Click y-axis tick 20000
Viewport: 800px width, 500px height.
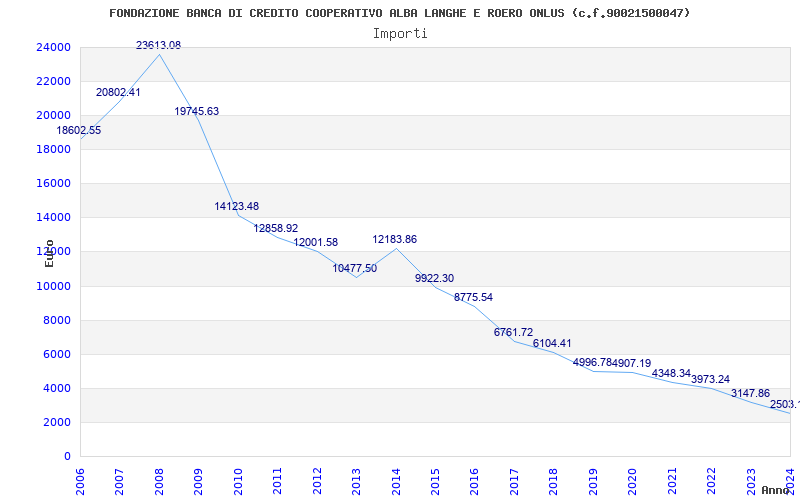(x=53, y=115)
